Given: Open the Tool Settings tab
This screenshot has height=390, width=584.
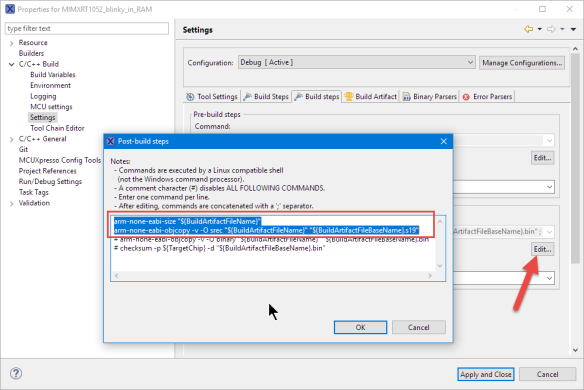Looking at the screenshot, I should 212,96.
